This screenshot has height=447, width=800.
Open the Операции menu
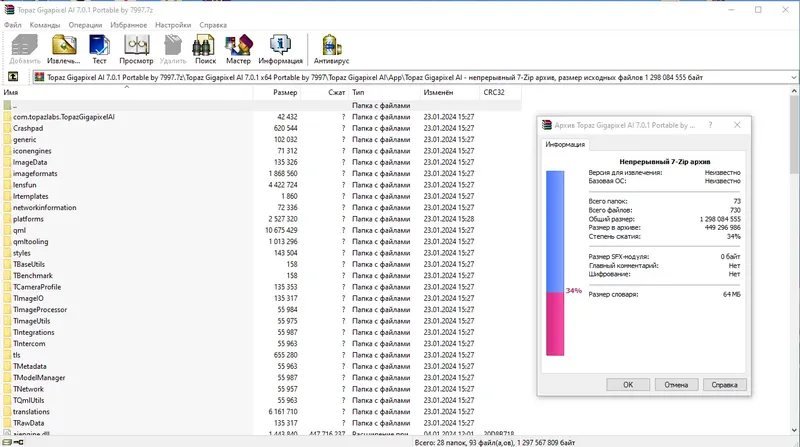tap(85, 24)
